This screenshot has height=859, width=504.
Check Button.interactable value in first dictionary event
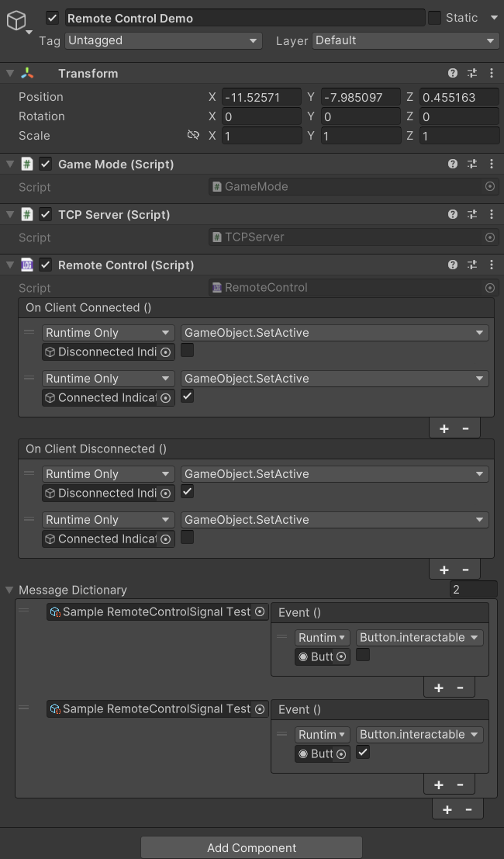coord(363,654)
